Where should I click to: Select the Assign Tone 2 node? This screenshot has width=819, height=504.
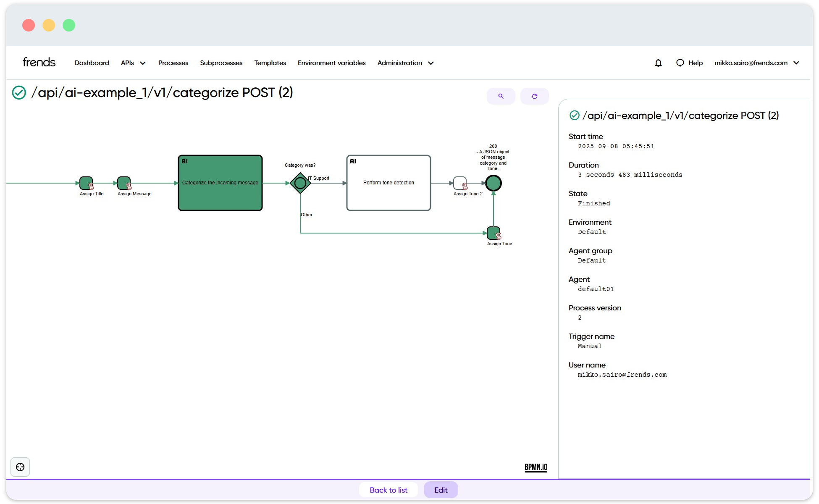point(460,183)
